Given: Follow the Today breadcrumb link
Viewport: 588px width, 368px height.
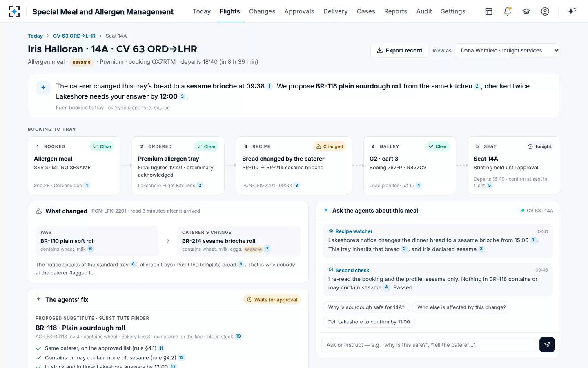Looking at the screenshot, I should (35, 36).
